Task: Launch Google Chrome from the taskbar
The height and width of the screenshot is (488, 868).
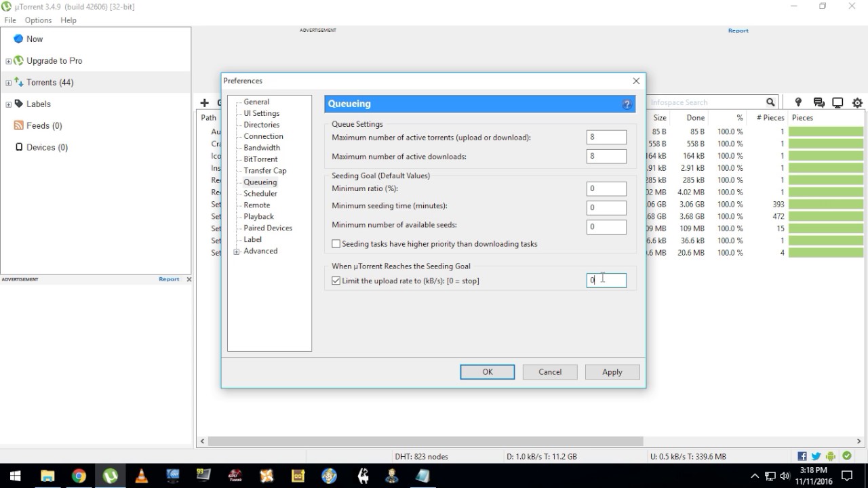Action: pos(79,476)
